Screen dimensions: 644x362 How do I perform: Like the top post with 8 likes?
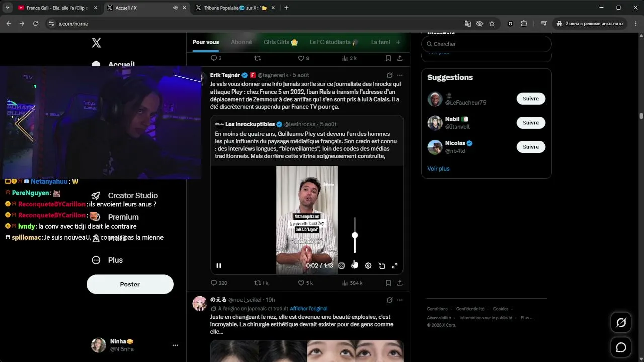tap(303, 58)
